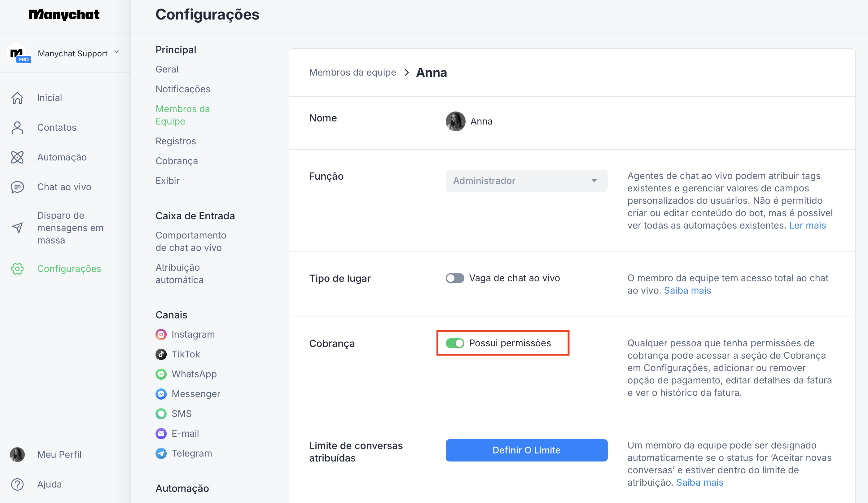Open the Notificações settings section
Viewport: 868px width, 503px height.
183,89
